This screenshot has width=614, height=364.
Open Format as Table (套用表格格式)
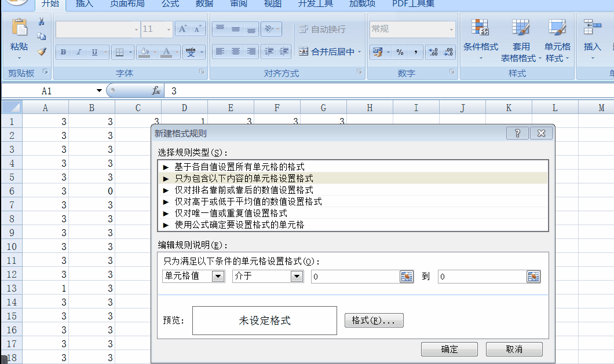(521, 41)
